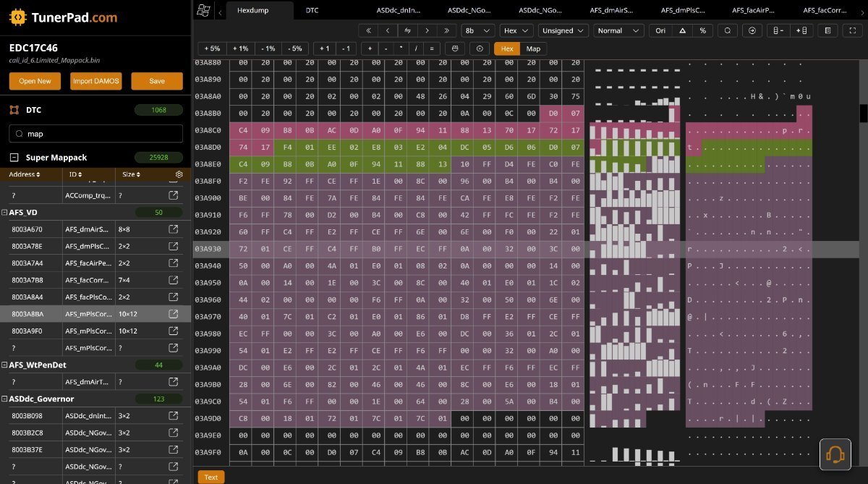The width and height of the screenshot is (868, 484).
Task: Select the ASDdc_dnIn... tab
Action: 399,10
